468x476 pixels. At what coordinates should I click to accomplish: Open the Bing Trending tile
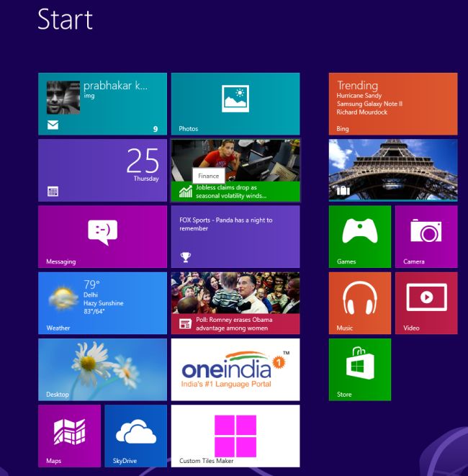click(393, 104)
